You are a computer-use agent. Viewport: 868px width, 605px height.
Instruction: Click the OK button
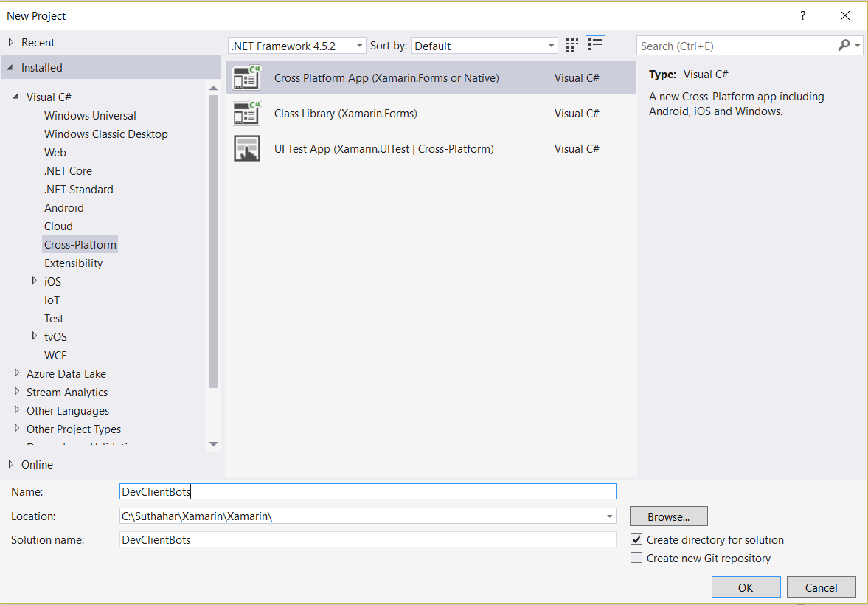[746, 587]
